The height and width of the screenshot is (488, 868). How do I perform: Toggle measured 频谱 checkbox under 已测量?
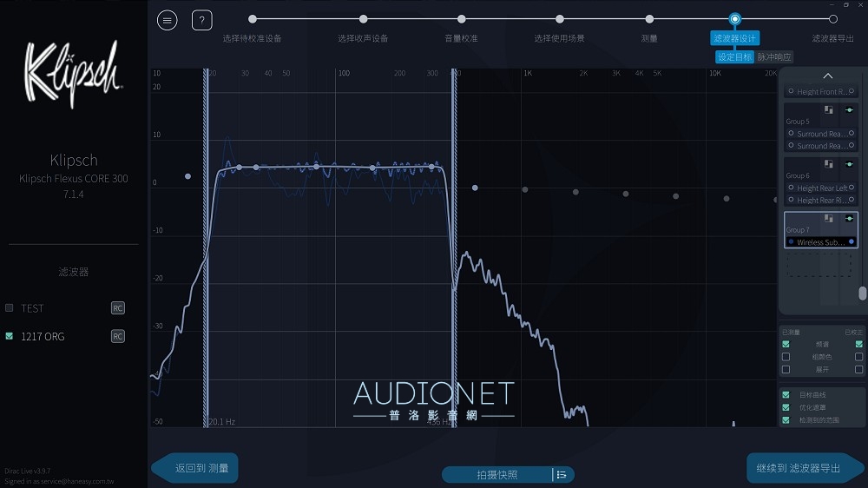786,344
